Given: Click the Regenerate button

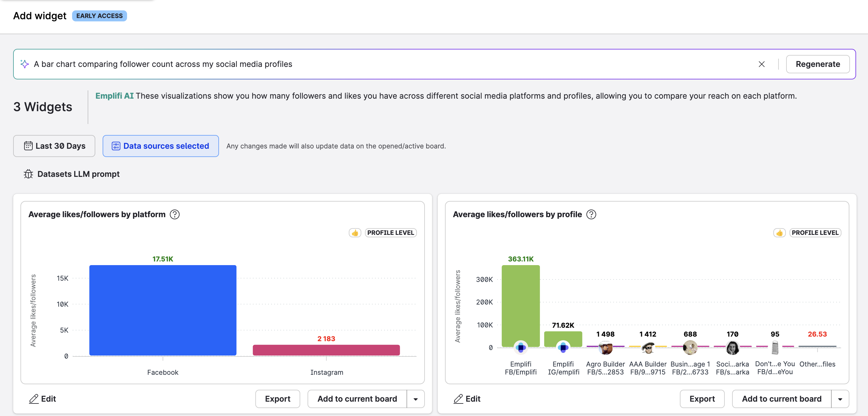Looking at the screenshot, I should pyautogui.click(x=818, y=64).
